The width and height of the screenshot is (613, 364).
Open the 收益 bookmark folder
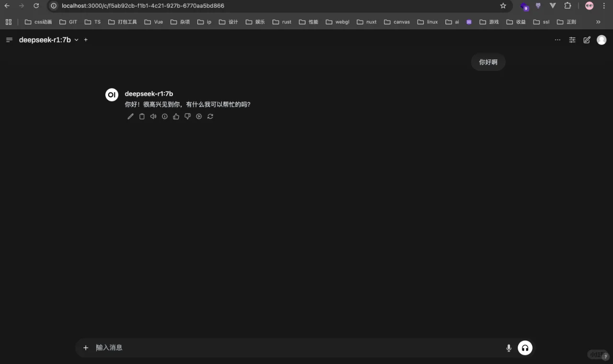516,22
